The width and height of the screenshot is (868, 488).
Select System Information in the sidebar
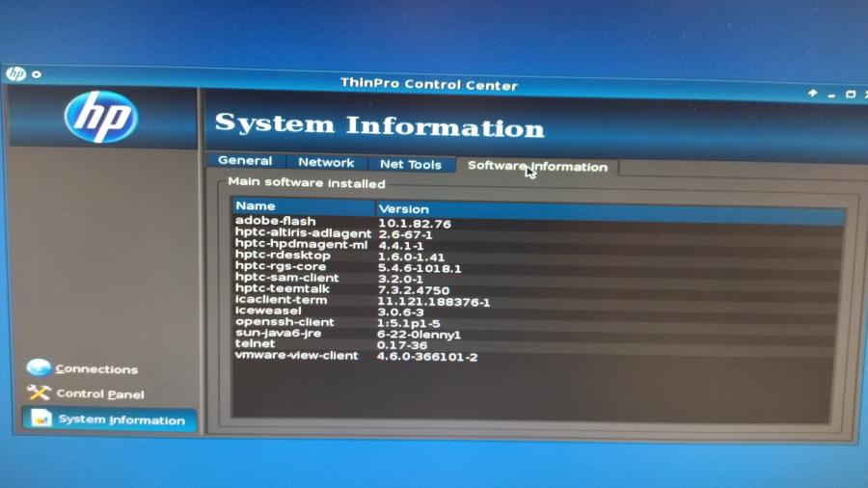tap(109, 420)
